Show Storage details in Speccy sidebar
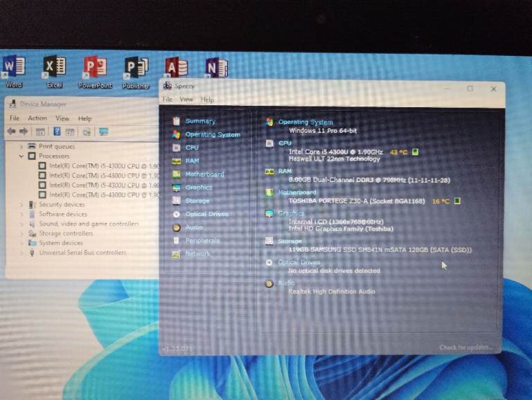Viewport: 532px width, 400px height. point(197,201)
